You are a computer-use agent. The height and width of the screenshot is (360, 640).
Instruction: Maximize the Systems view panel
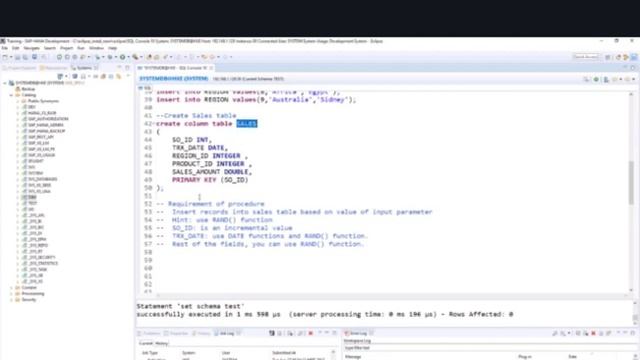click(127, 67)
